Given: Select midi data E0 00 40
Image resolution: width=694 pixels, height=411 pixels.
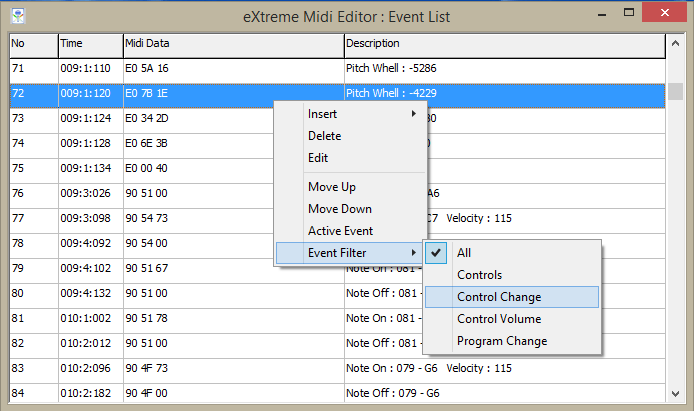Looking at the screenshot, I should pos(147,169).
